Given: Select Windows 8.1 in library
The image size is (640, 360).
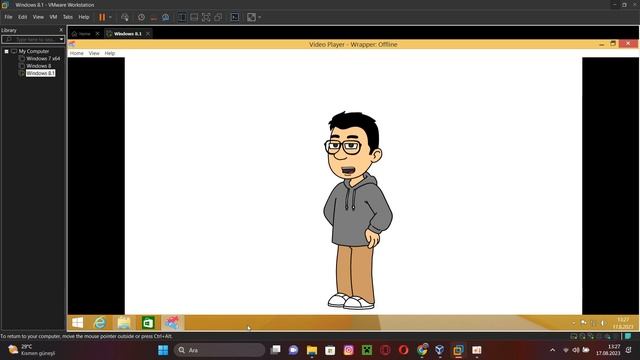Looking at the screenshot, I should (40, 73).
